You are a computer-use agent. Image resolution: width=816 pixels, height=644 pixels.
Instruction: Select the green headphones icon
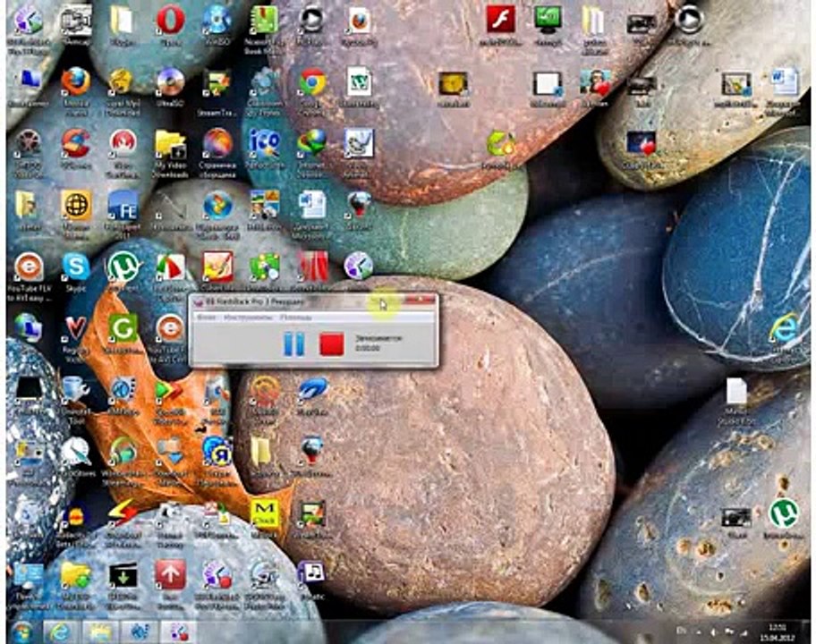(123, 451)
